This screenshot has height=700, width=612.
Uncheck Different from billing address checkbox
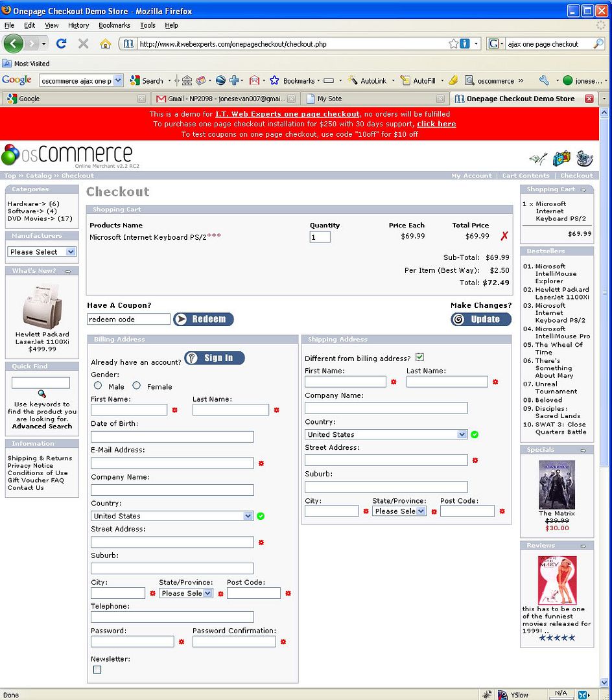pyautogui.click(x=419, y=357)
